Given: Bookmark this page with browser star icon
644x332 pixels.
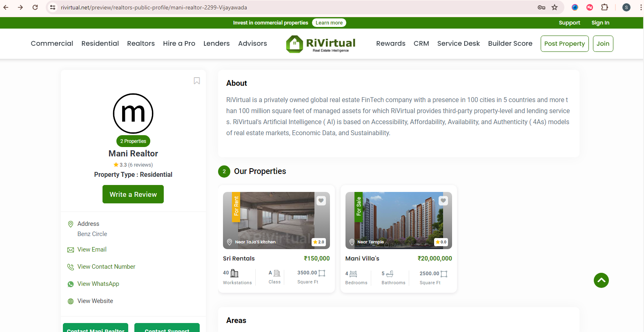Looking at the screenshot, I should tap(555, 7).
